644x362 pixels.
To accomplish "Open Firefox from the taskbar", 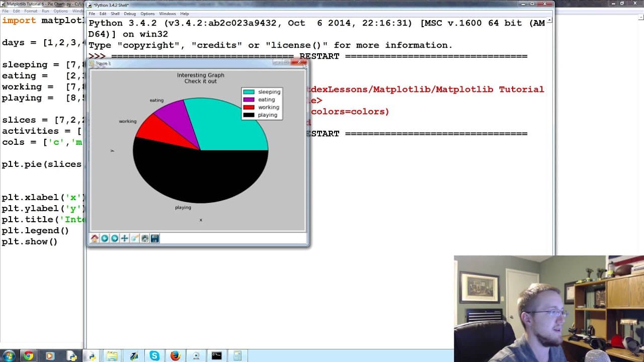I will coord(175,356).
